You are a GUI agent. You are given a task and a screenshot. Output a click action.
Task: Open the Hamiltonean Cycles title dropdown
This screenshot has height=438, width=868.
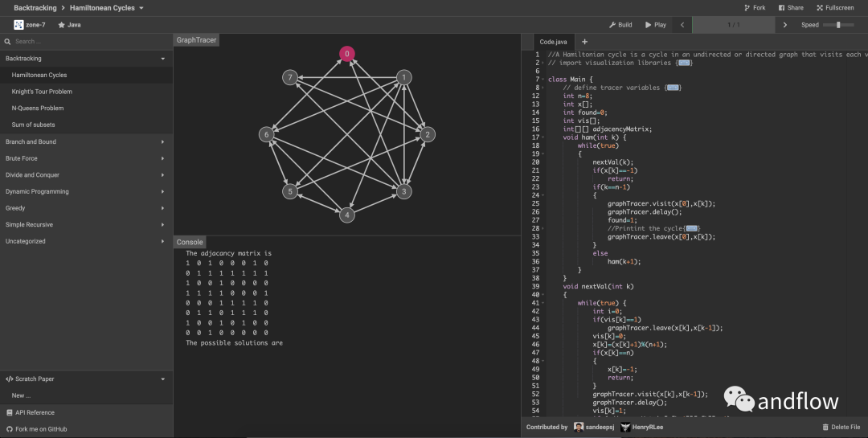pyautogui.click(x=107, y=8)
